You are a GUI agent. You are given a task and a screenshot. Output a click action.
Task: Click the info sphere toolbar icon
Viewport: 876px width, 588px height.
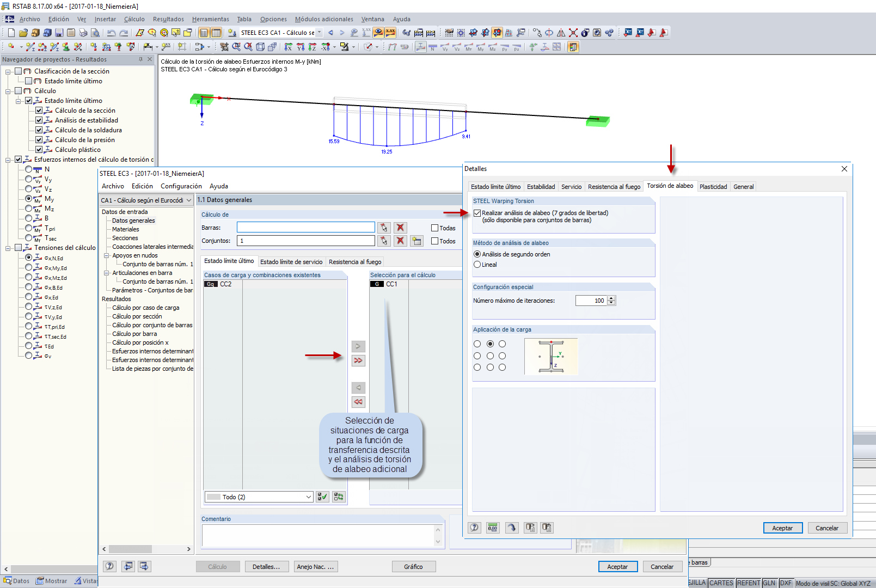[585, 33]
